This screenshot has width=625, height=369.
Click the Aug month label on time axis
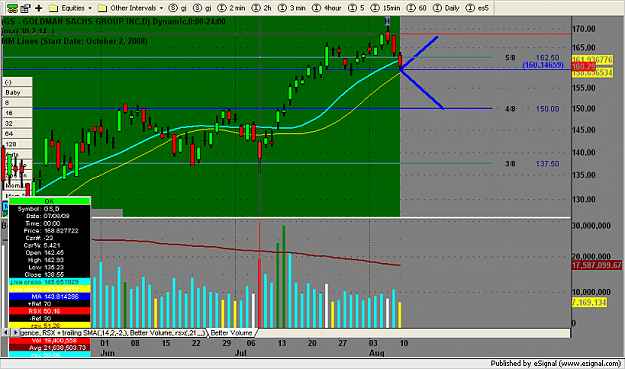pos(377,353)
